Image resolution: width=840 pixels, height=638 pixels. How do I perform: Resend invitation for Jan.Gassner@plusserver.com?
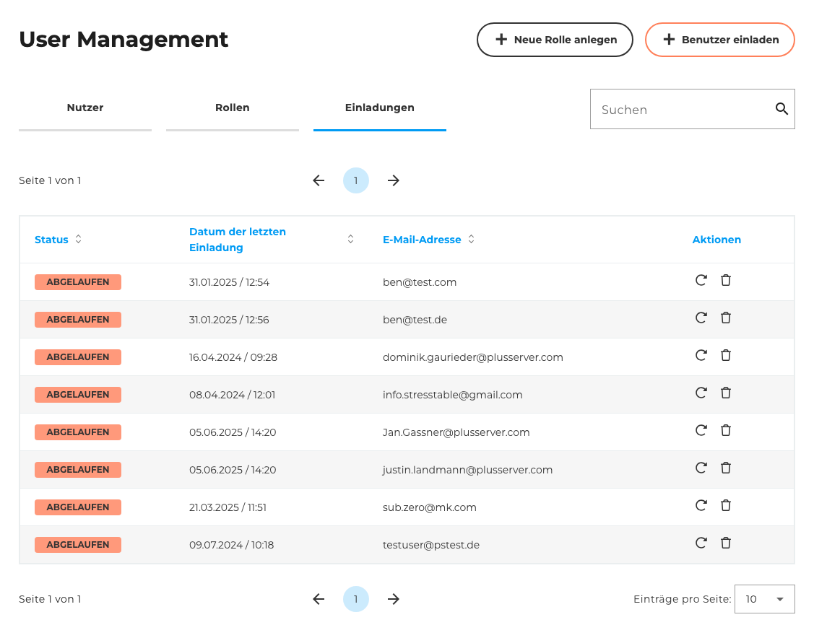(x=701, y=430)
